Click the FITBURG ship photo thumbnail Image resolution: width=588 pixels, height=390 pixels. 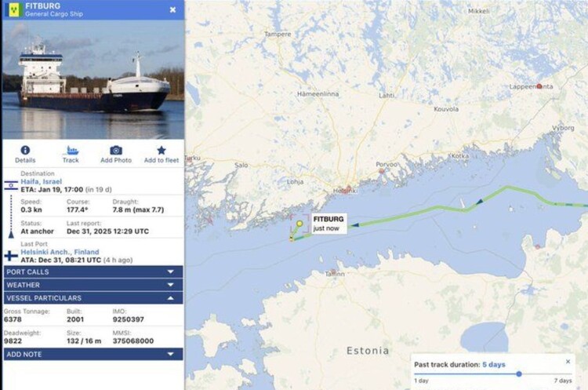point(93,79)
